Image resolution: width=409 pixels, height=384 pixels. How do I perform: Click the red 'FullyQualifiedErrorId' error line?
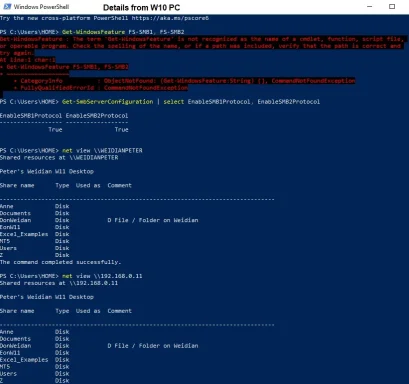101,88
